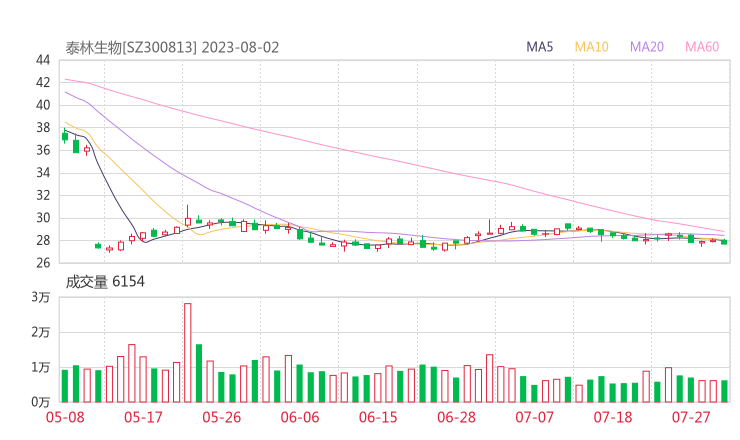This screenshot has height=440, width=740.
Task: Toggle the MA20 legend label
Action: point(647,47)
